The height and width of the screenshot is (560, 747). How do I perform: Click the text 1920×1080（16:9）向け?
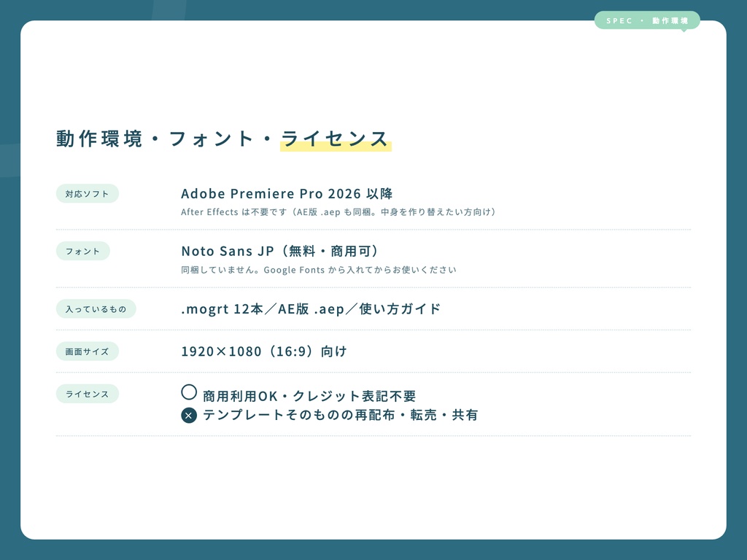[x=264, y=351]
